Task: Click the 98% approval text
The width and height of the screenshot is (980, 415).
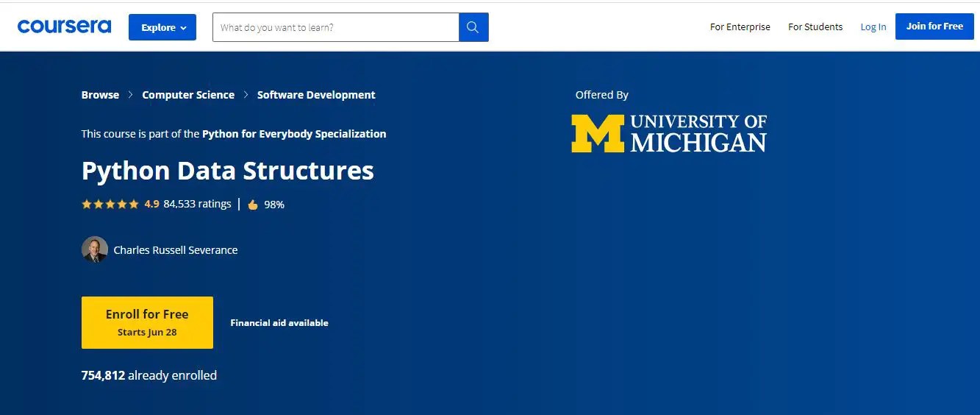Action: (274, 205)
